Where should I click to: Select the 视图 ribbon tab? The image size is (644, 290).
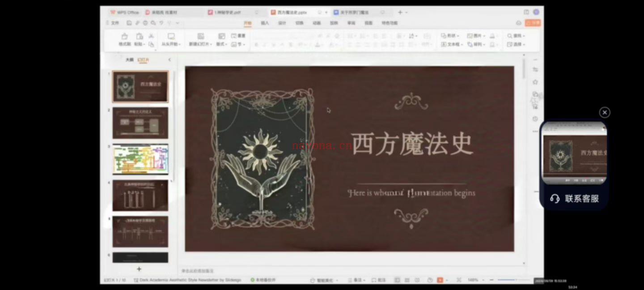(x=368, y=23)
